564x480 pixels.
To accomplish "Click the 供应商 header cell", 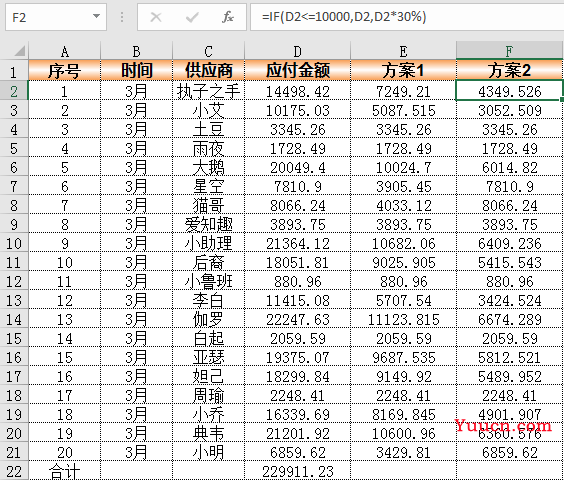I will tap(209, 70).
